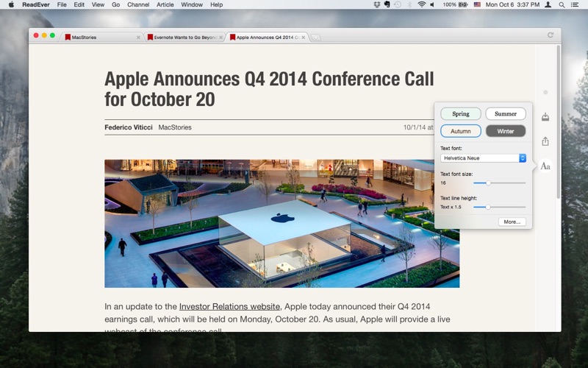Open Spotlight search magnifier
This screenshot has height=368, width=588.
562,4
